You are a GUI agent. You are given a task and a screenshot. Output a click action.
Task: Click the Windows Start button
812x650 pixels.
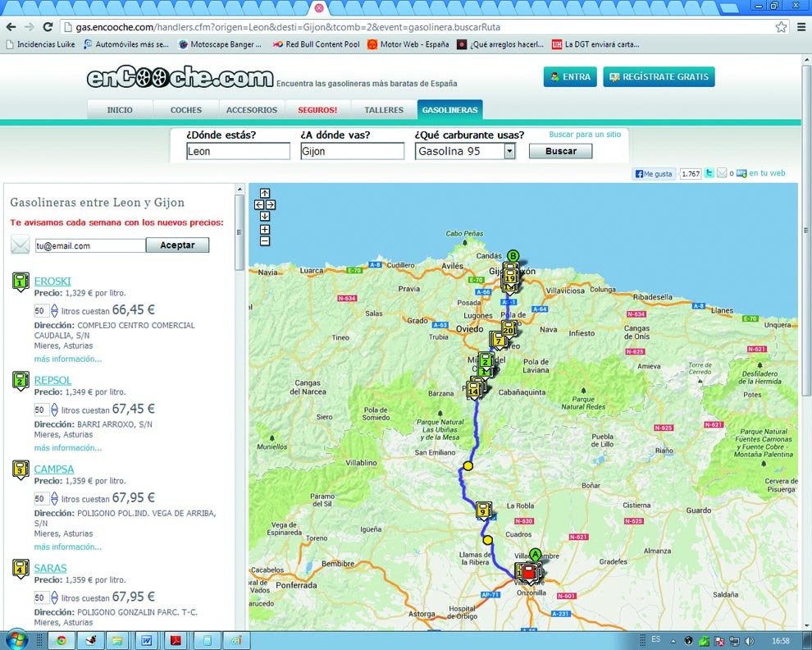coord(16,640)
